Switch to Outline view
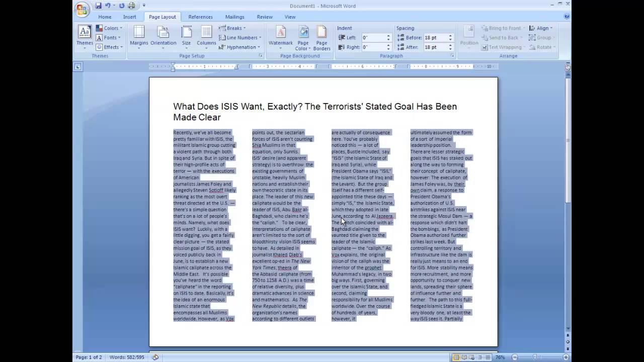 pyautogui.click(x=479, y=357)
